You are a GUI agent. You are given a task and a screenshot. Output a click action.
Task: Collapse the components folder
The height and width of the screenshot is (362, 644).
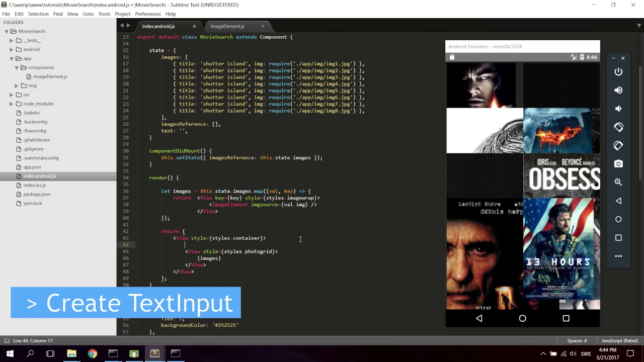click(16, 67)
